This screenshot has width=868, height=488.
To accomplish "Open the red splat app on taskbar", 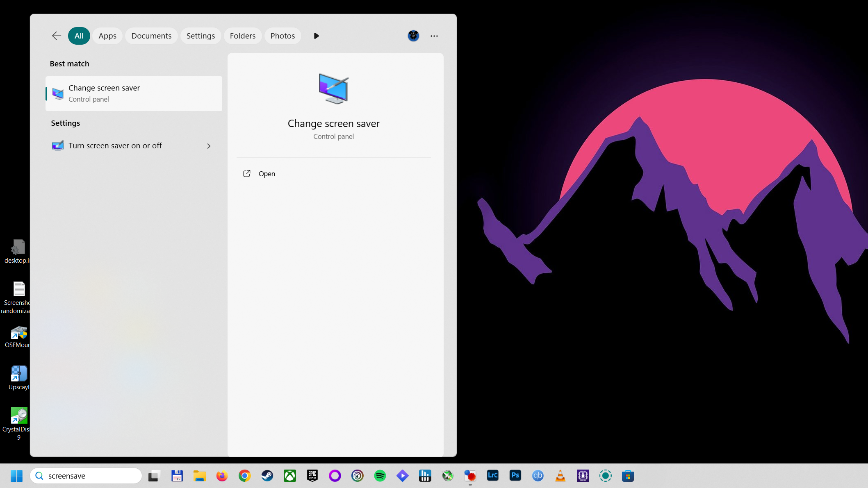I will coord(470,476).
